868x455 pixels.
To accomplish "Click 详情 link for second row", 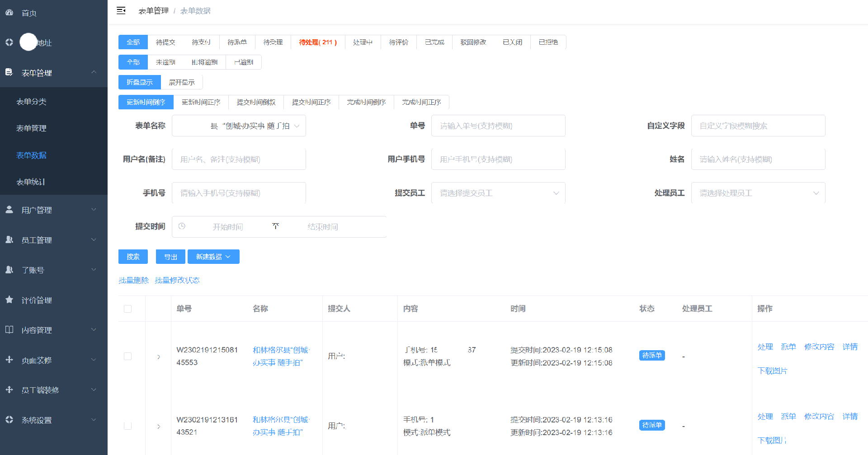I will (850, 416).
